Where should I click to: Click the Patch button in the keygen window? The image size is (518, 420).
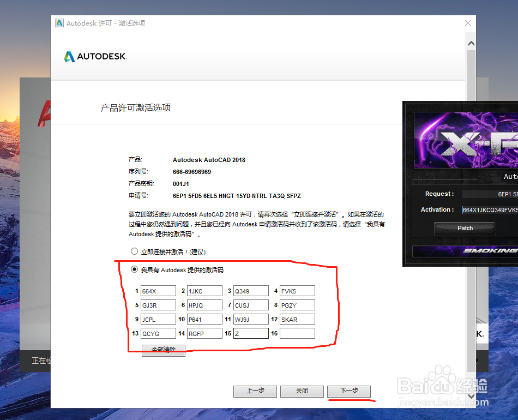coord(465,228)
